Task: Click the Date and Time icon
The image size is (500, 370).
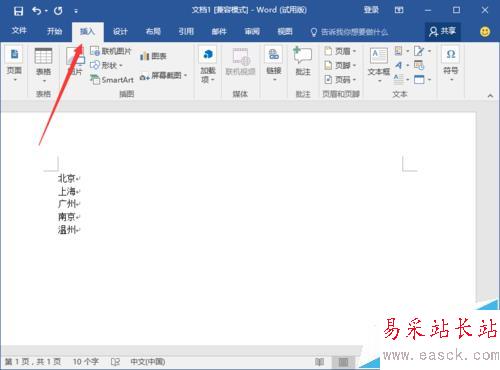Action: pos(419,65)
